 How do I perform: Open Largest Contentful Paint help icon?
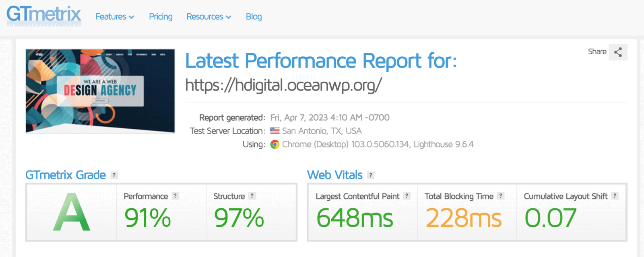point(407,196)
